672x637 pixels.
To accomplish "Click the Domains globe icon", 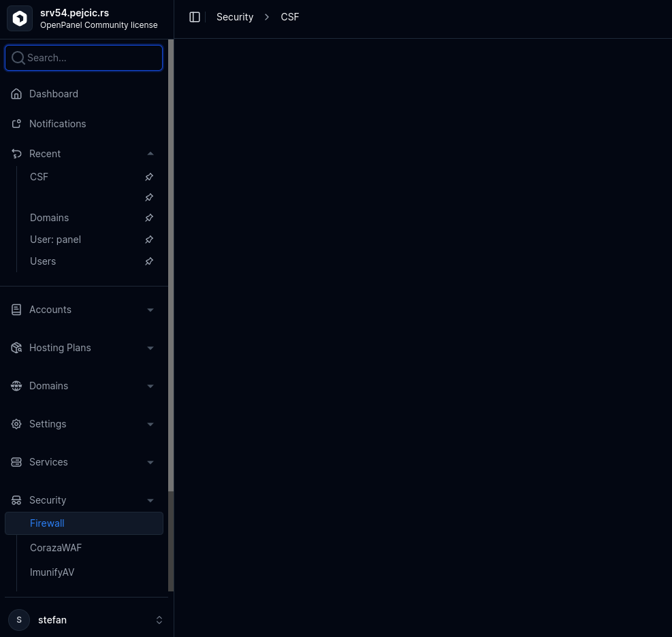I will [16, 386].
